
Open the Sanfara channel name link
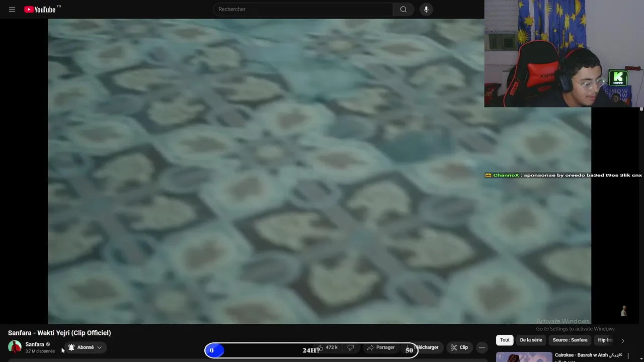coord(35,344)
